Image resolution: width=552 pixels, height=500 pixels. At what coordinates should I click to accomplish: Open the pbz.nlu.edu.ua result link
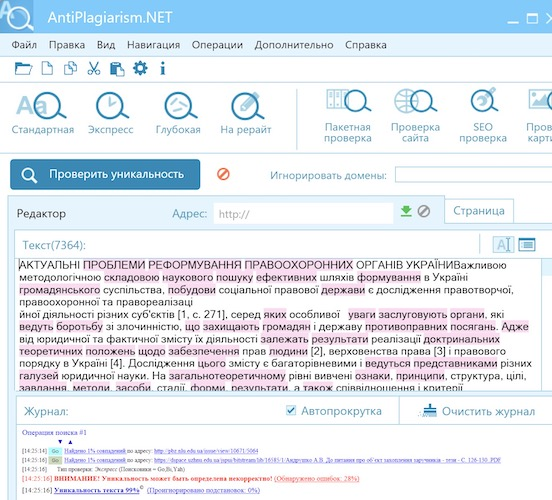tap(206, 451)
